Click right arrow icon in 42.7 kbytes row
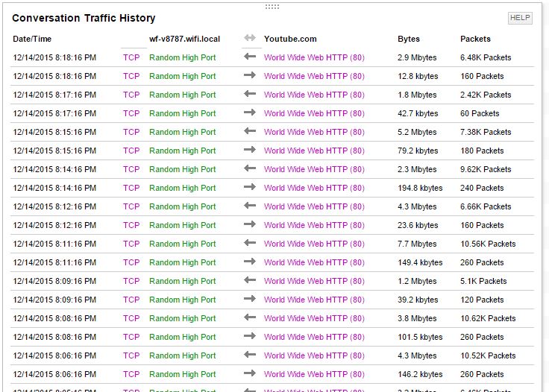Image resolution: width=549 pixels, height=392 pixels. pos(250,113)
